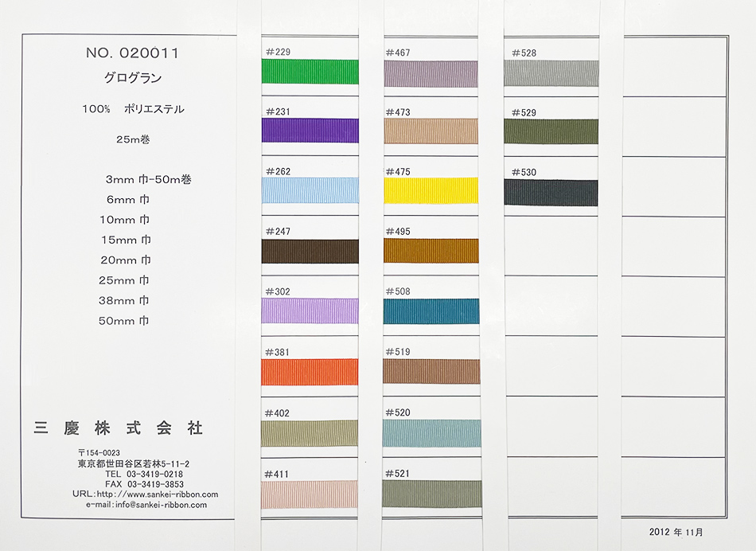756x551 pixels.
Task: Select the orange ribbon swatch #381
Action: click(x=310, y=372)
